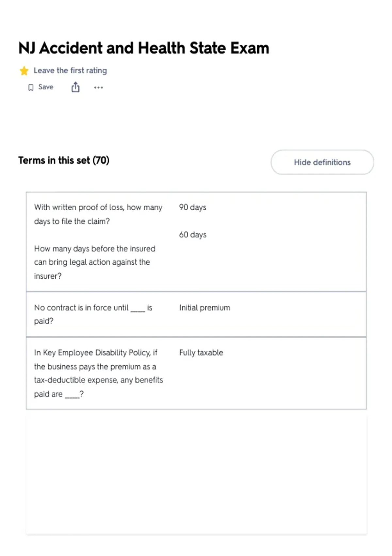Click the word insurer? in first card
The width and height of the screenshot is (392, 556).
(48, 276)
